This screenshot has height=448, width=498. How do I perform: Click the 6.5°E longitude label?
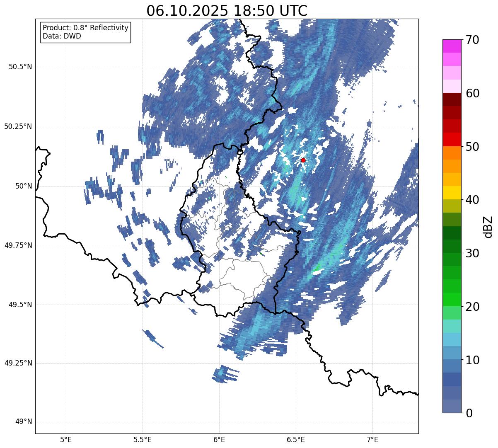click(x=296, y=439)
